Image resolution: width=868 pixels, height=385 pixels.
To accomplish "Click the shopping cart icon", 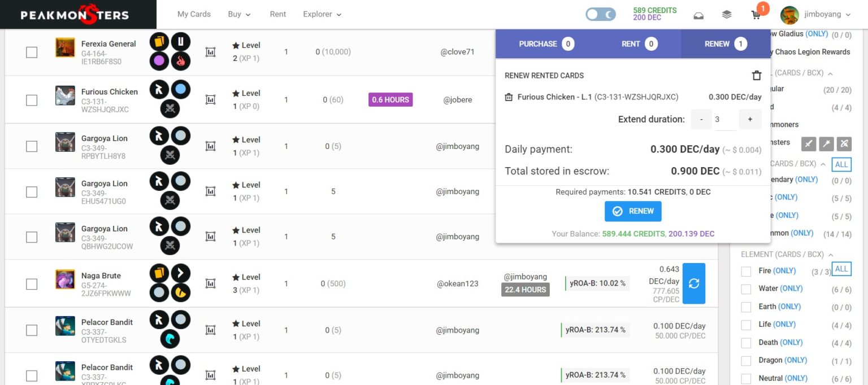I will [756, 15].
